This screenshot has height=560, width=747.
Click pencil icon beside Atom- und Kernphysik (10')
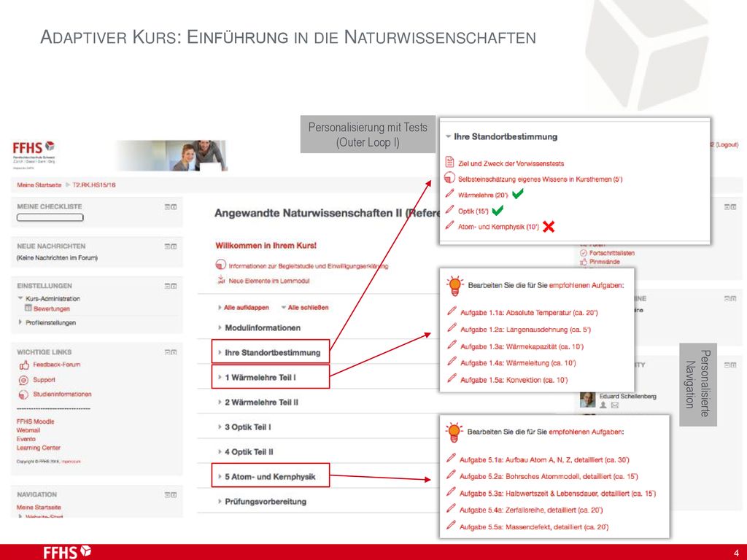449,225
